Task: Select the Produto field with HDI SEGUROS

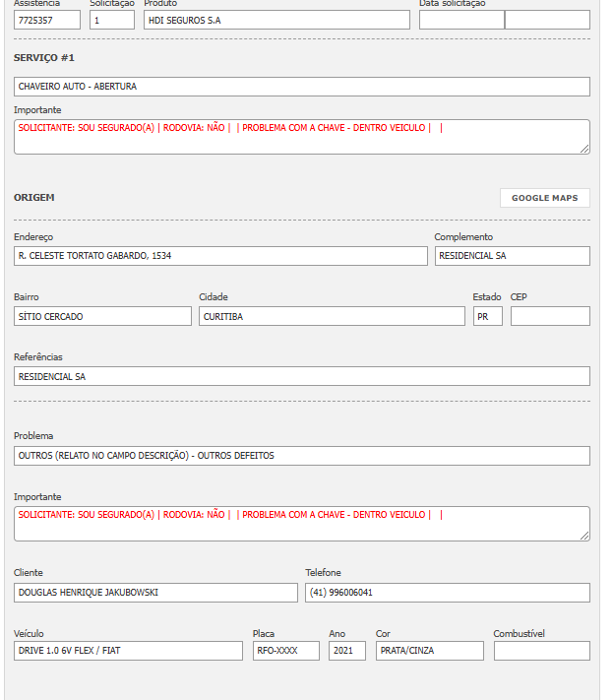Action: pyautogui.click(x=276, y=20)
